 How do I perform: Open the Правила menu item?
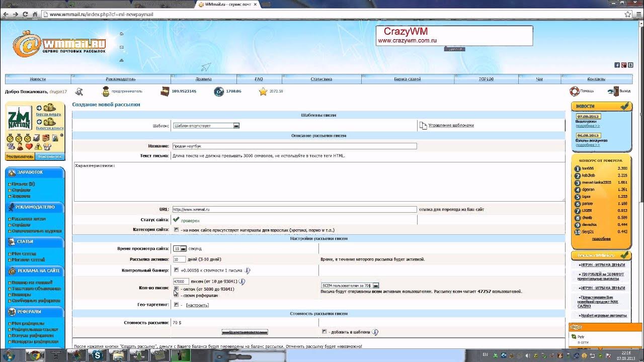click(x=203, y=79)
